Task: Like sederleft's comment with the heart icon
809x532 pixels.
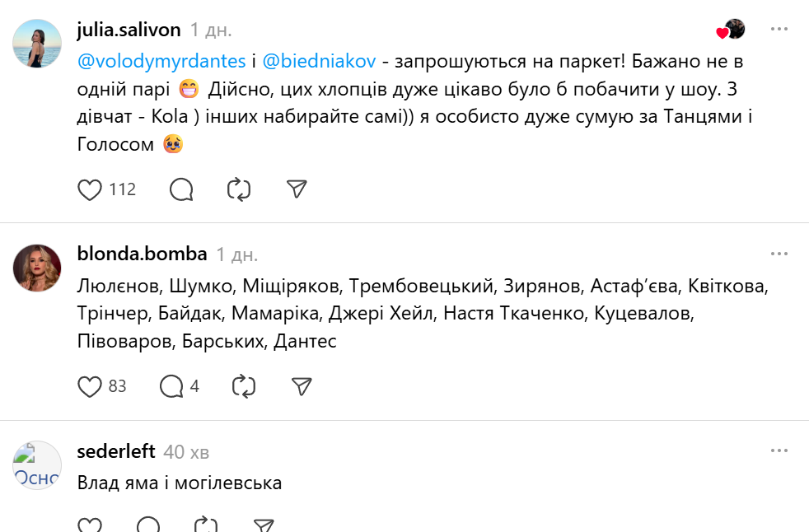Action: (89, 525)
